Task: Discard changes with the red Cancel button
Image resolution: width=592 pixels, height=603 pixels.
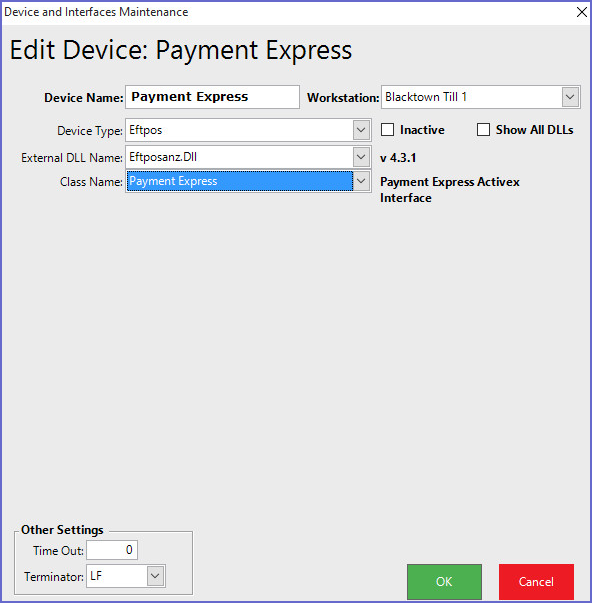Action: (x=536, y=581)
